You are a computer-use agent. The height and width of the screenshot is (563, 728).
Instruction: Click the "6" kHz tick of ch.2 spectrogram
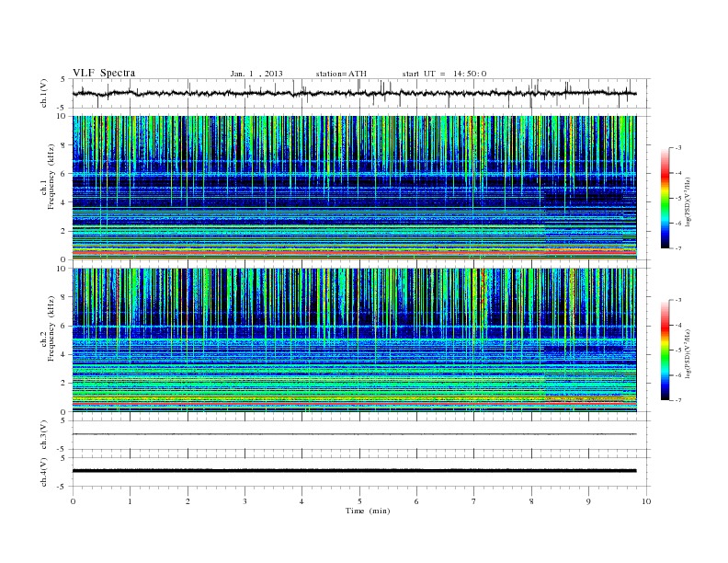[64, 326]
